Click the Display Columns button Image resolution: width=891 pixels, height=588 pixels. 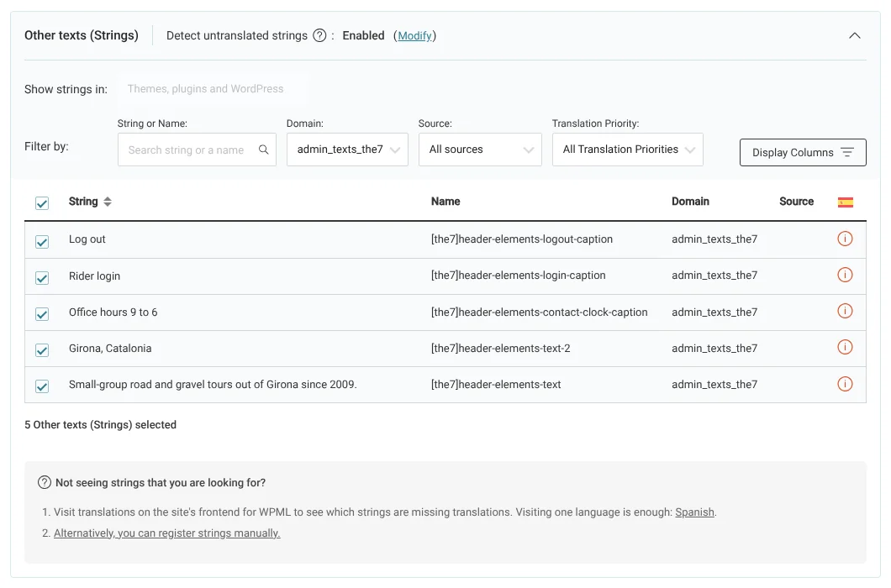click(803, 152)
